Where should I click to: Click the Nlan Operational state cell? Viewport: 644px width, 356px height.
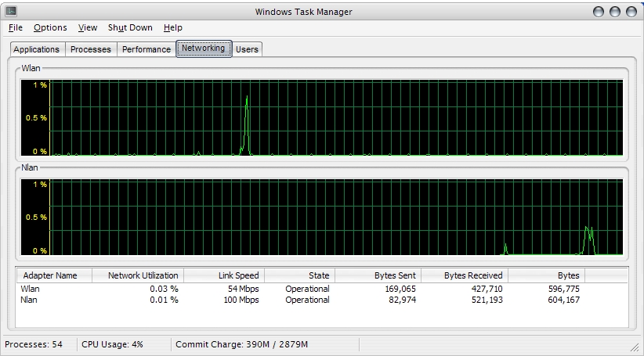coord(307,300)
